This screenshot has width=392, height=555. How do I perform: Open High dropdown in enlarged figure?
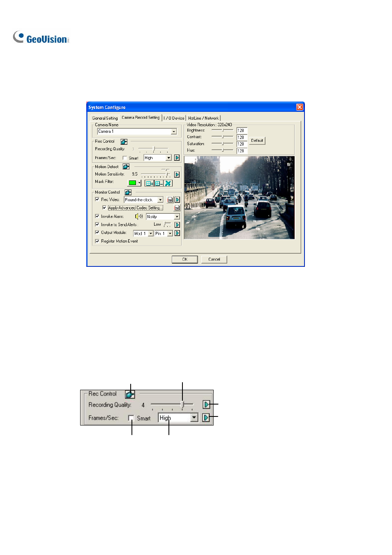(x=194, y=418)
